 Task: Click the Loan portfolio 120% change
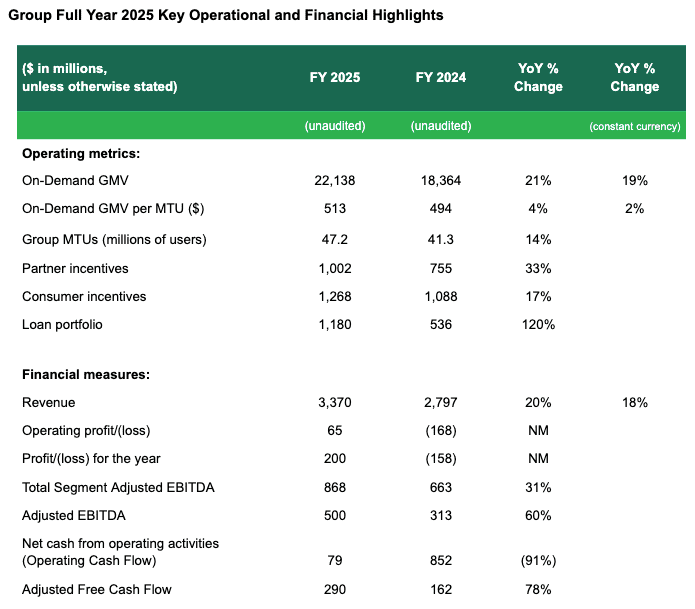pos(538,324)
